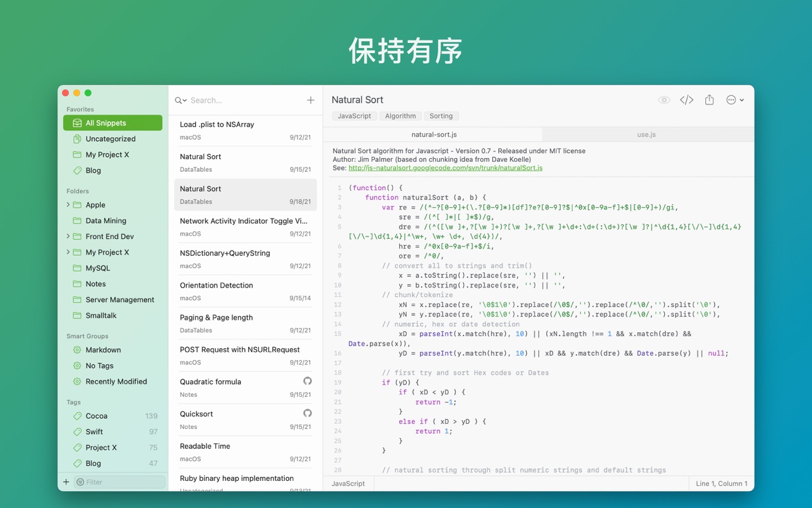The height and width of the screenshot is (508, 812).
Task: Open the JavaScript language selector in status bar
Action: (x=349, y=483)
